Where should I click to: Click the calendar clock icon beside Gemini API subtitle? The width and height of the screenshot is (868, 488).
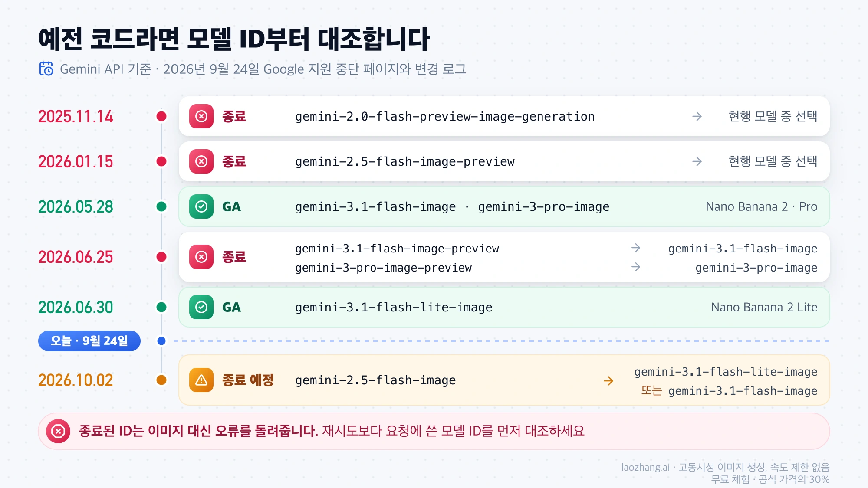pyautogui.click(x=46, y=69)
